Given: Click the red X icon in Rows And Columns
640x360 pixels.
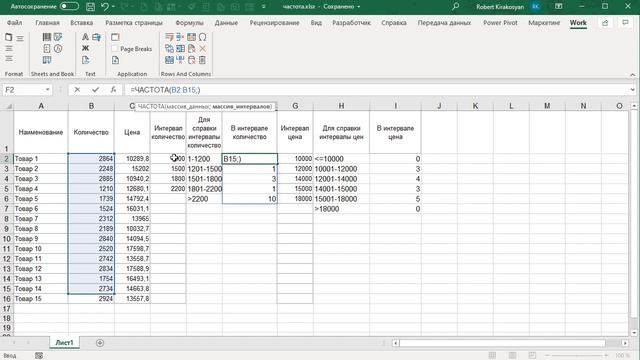Looking at the screenshot, I should 202,49.
